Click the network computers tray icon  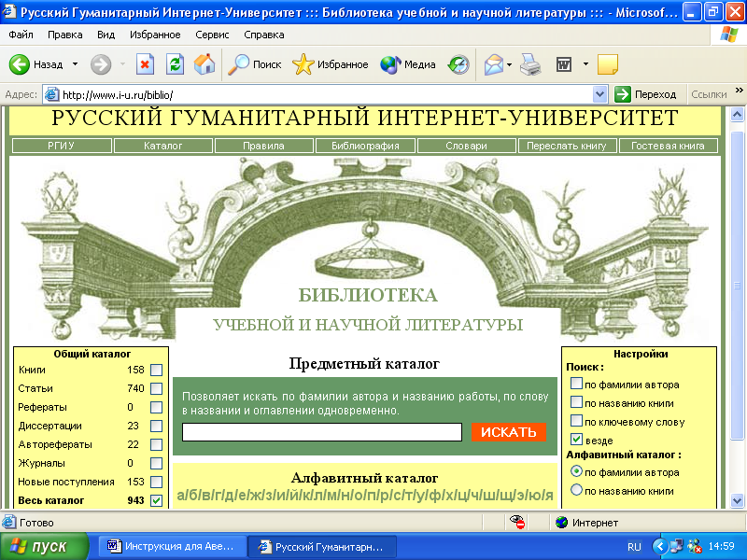pyautogui.click(x=676, y=546)
